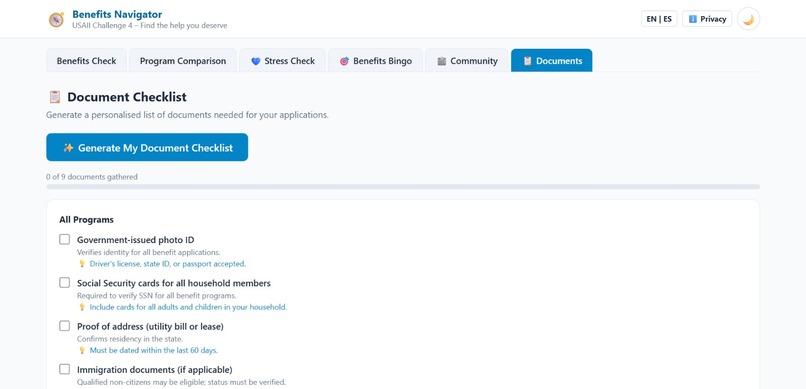
Task: Click the sparkle icon on Generate button
Action: tap(68, 148)
